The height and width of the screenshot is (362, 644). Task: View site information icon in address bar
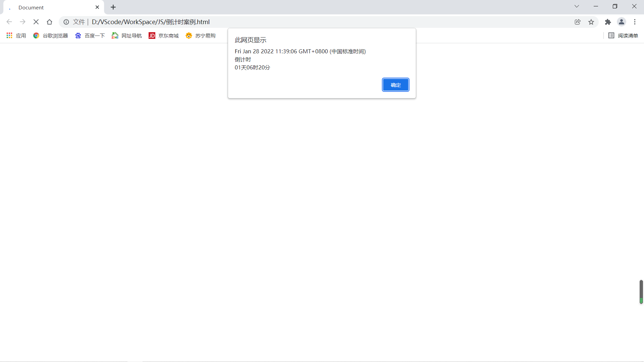[x=66, y=22]
